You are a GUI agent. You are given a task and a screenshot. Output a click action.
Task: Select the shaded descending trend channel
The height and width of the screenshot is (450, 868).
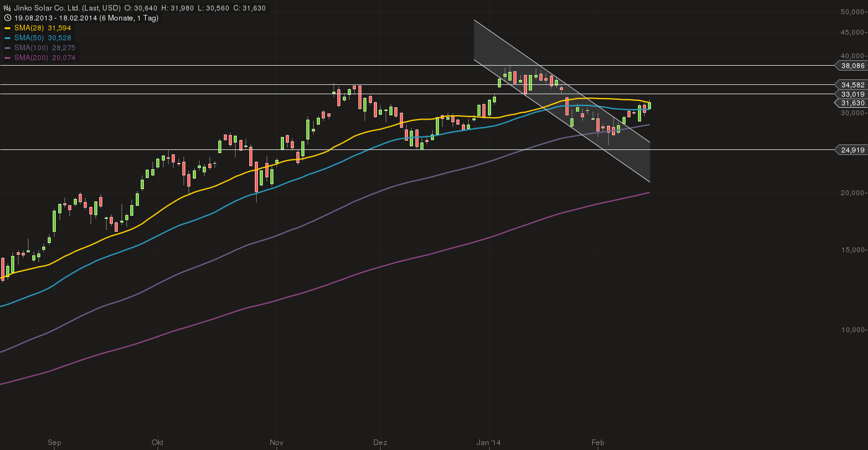pos(562,101)
